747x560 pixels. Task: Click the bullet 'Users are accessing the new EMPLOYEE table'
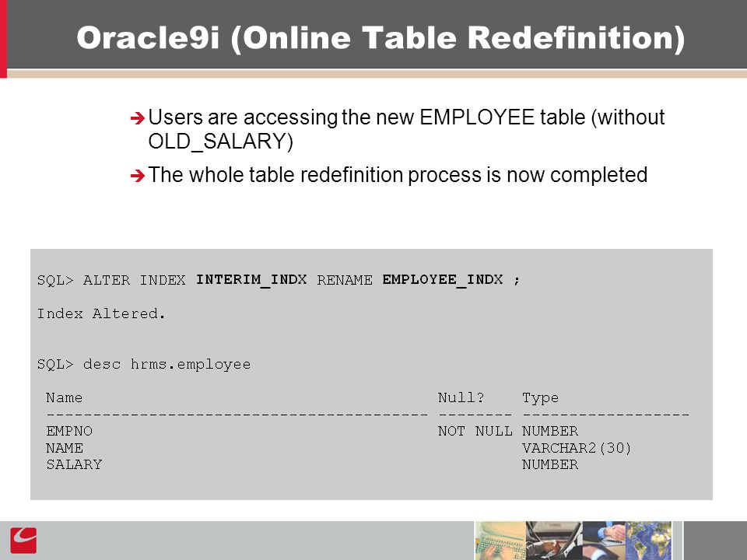406,117
